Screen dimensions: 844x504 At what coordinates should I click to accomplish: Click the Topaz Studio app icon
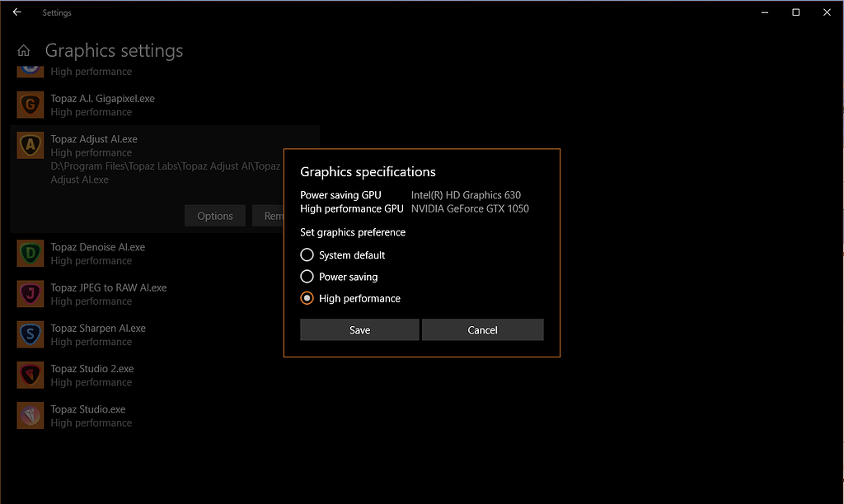tap(30, 415)
